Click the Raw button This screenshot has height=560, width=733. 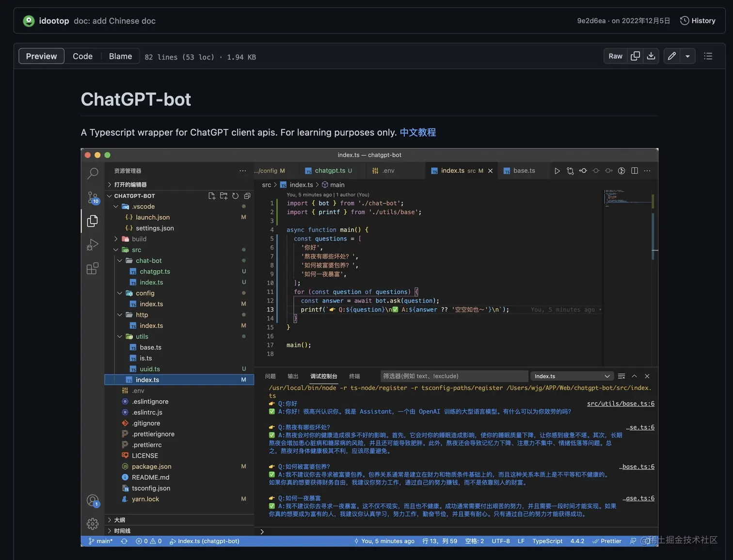tap(615, 56)
